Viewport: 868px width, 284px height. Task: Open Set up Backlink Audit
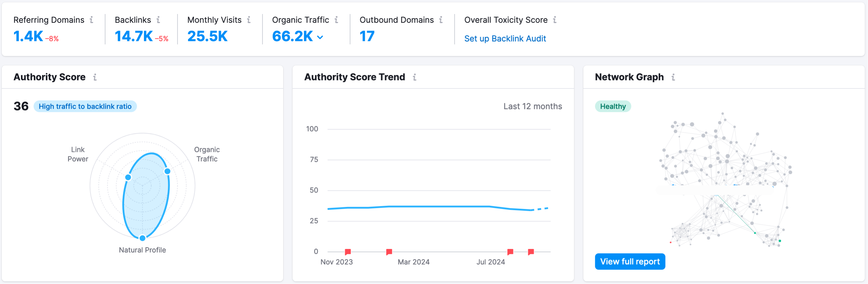click(x=505, y=39)
